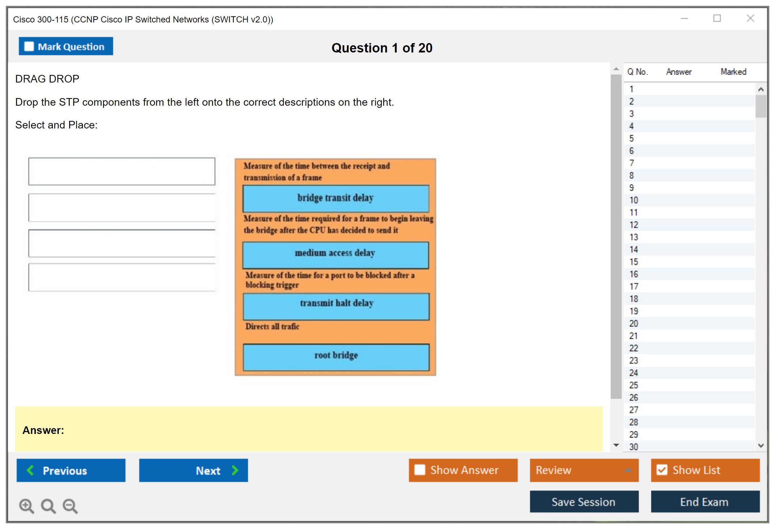
Task: Select question 20 in the list
Action: (x=634, y=324)
